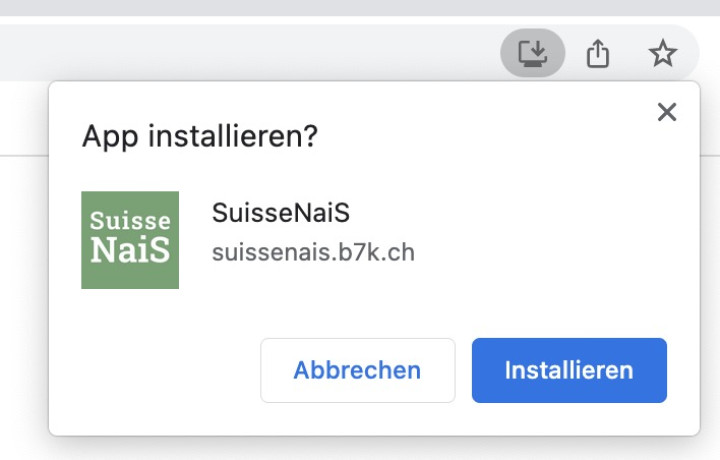Close the App installieren dialog
Screen dimensions: 720x460
667,112
